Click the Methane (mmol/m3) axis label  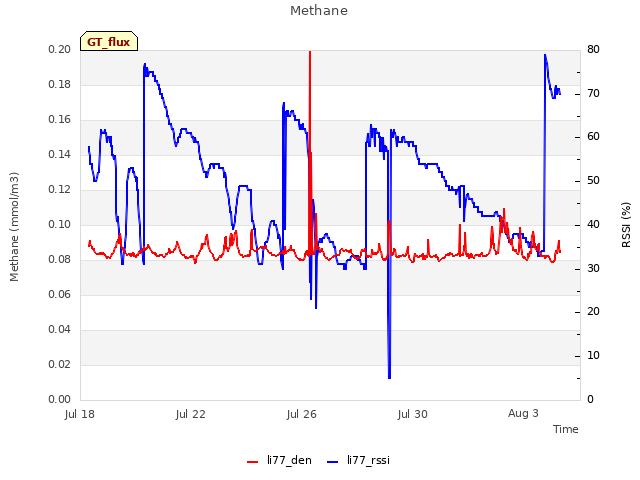coord(14,227)
